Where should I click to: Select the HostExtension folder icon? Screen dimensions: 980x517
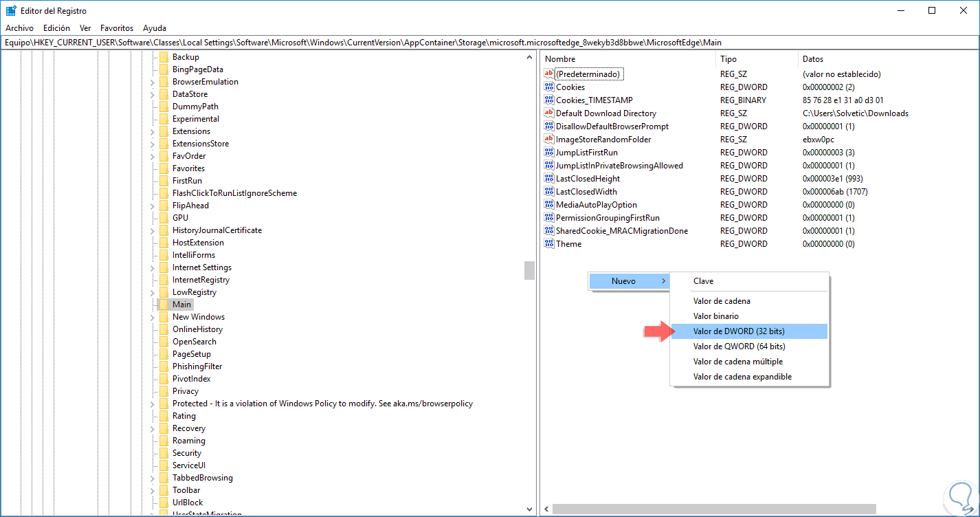pos(164,243)
